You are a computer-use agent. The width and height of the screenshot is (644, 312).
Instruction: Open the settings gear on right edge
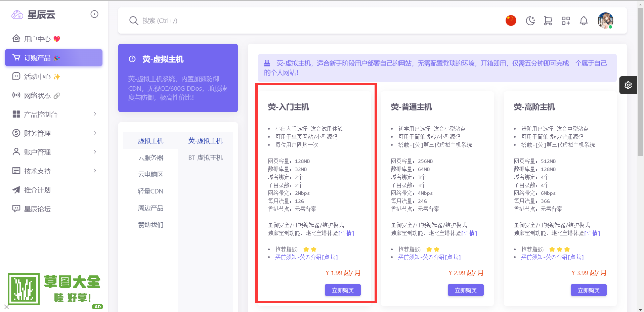point(628,85)
